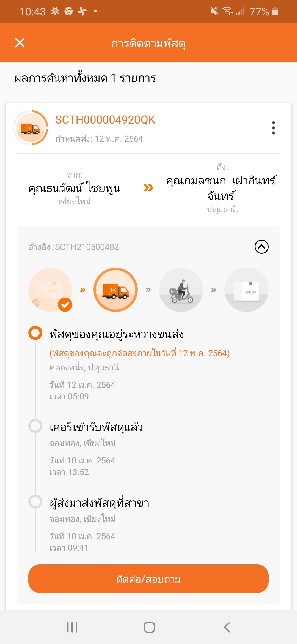Tap the Android back navigation arrow
Screen dimensions: 297x644
[x=227, y=627]
